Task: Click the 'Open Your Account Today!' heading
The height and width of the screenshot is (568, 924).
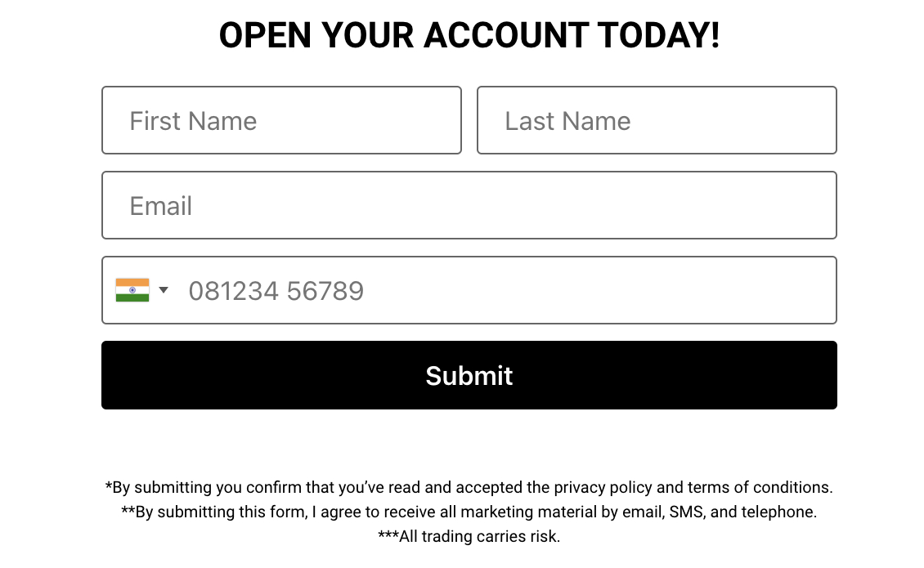Action: 469,35
